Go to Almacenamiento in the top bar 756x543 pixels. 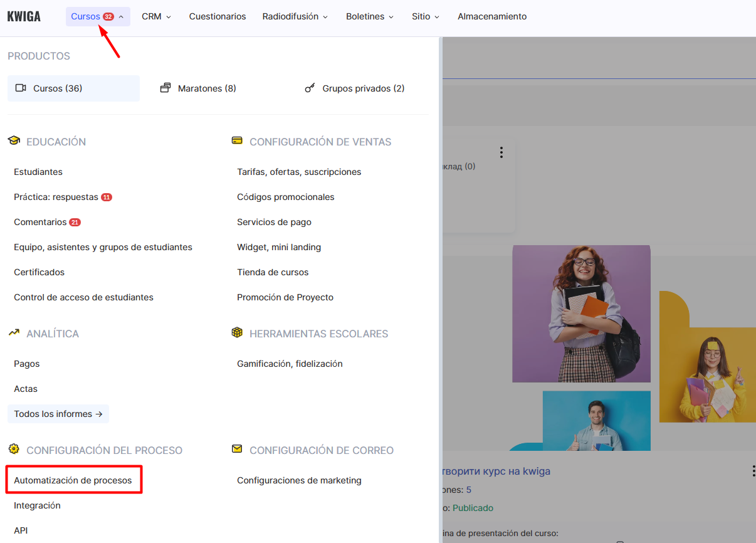pyautogui.click(x=492, y=17)
